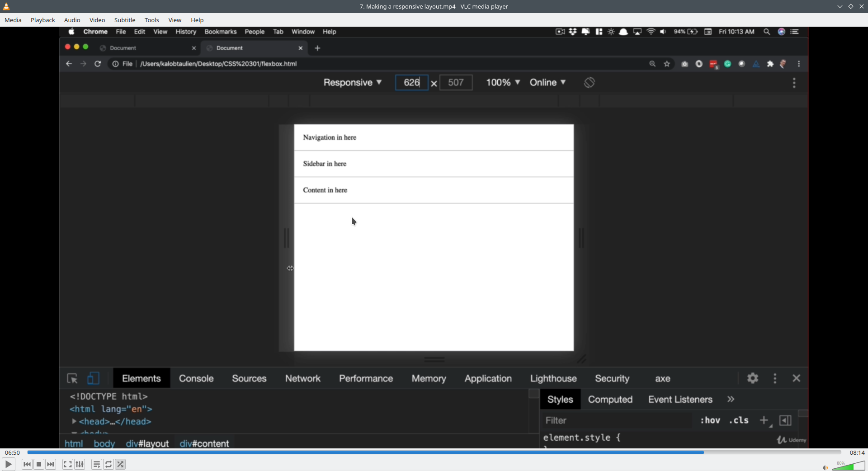The height and width of the screenshot is (471, 868).
Task: Toggle VLC loop mode
Action: (108, 464)
